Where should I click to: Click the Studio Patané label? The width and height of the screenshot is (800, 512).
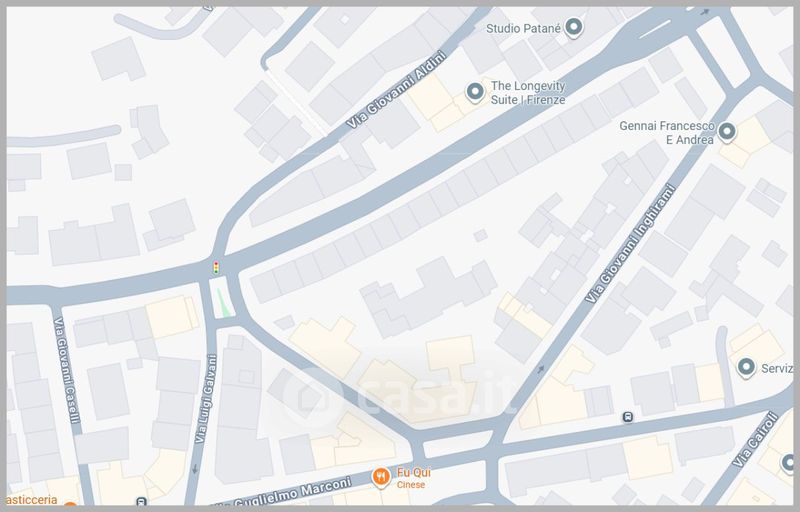523,29
